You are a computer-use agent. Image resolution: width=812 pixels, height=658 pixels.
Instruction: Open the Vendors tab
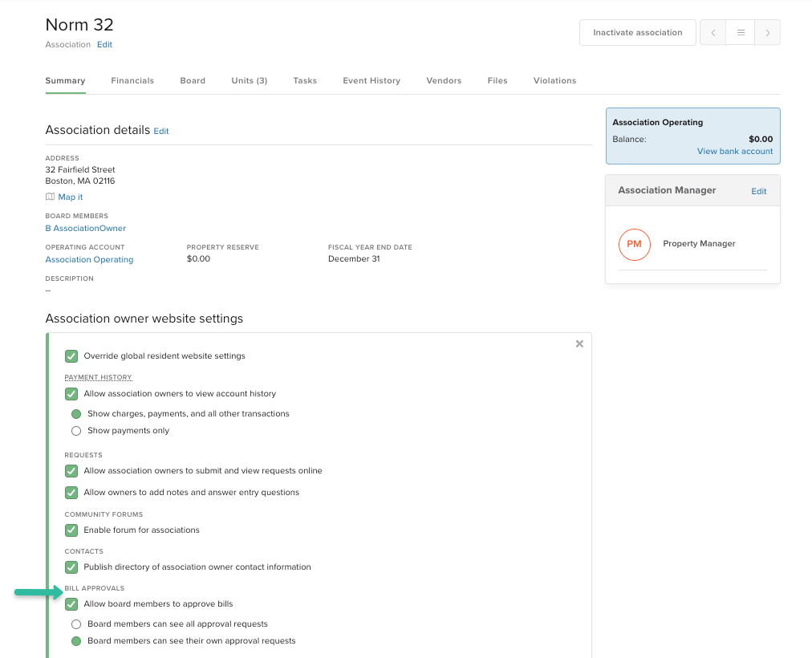pyautogui.click(x=444, y=81)
